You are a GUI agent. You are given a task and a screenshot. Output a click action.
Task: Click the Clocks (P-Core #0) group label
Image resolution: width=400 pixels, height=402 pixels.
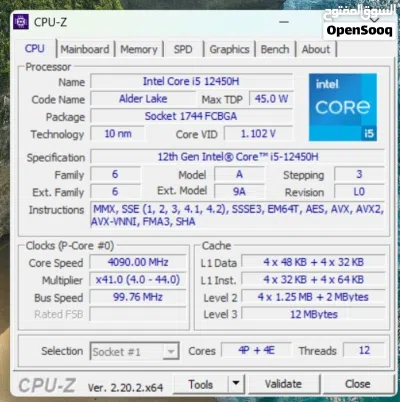(70, 246)
